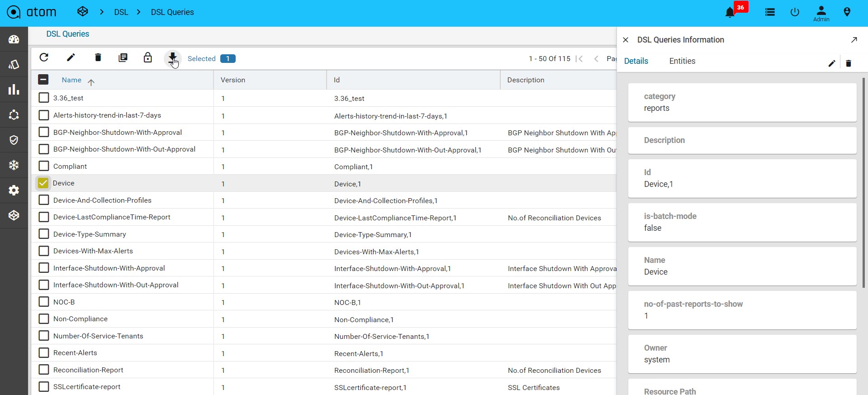The image size is (868, 395).
Task: Open the task list icon in header
Action: coord(770,12)
